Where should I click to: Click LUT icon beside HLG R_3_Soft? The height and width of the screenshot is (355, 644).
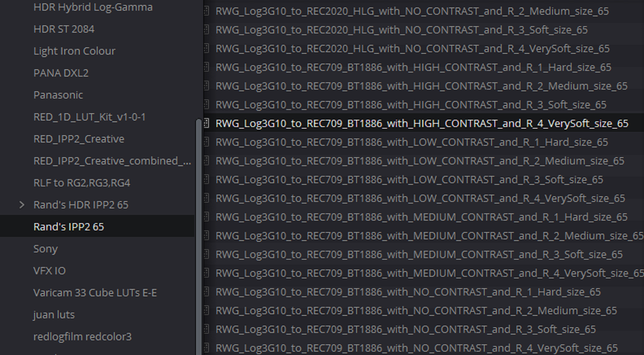(x=206, y=30)
